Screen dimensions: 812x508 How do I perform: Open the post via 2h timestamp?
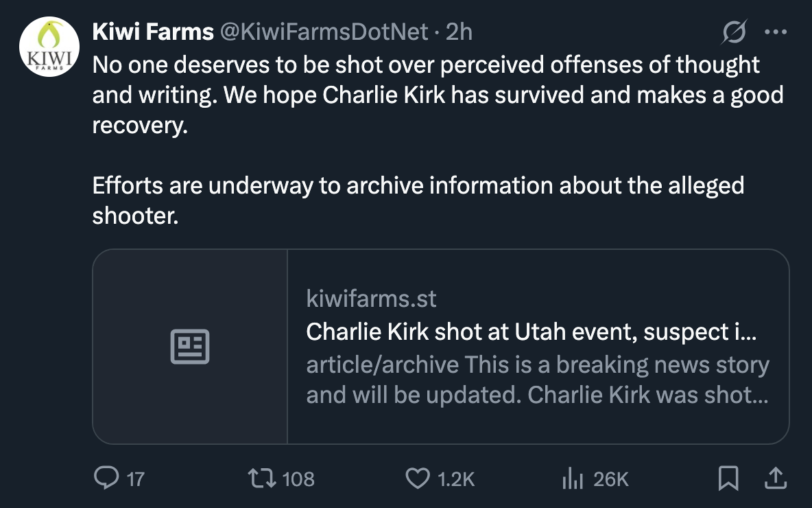click(x=459, y=32)
